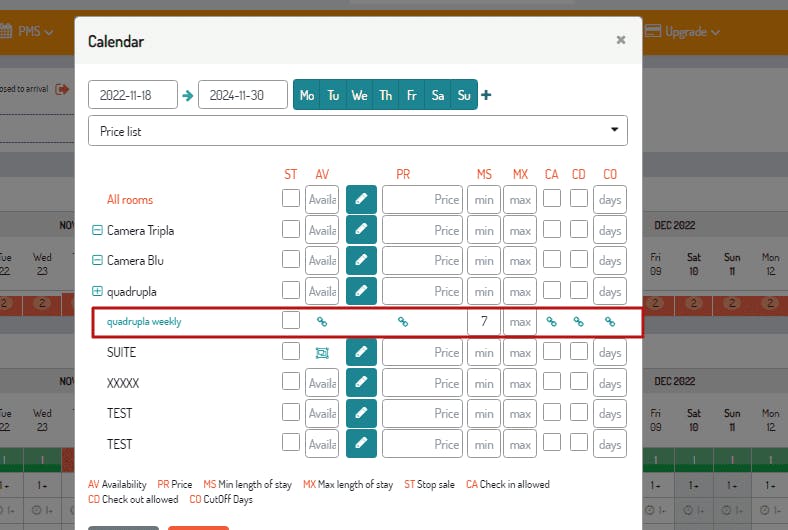Check the stop sale box for quadrupla weekly
The image size is (788, 530).
pyautogui.click(x=290, y=320)
